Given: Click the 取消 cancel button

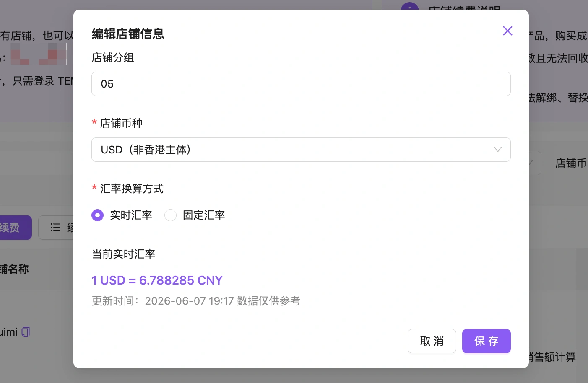Looking at the screenshot, I should click(432, 341).
